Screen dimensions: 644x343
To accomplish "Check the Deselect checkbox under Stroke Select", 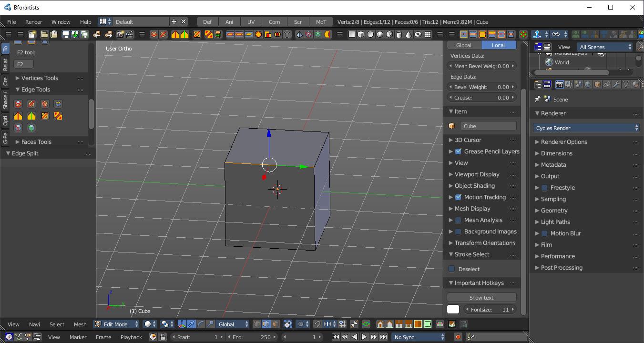I will [x=451, y=269].
